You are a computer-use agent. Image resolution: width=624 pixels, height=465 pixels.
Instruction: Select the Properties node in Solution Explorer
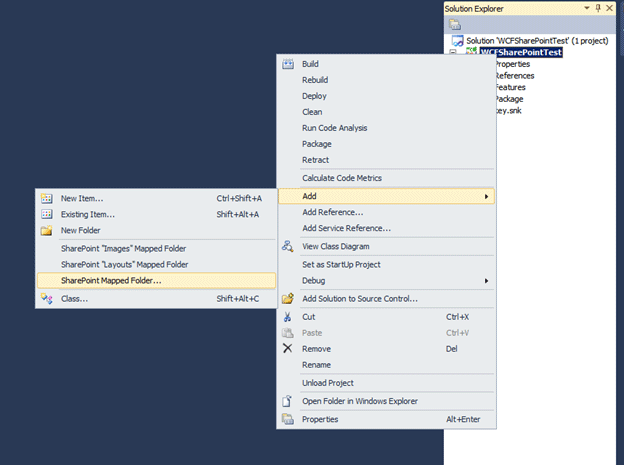click(513, 64)
